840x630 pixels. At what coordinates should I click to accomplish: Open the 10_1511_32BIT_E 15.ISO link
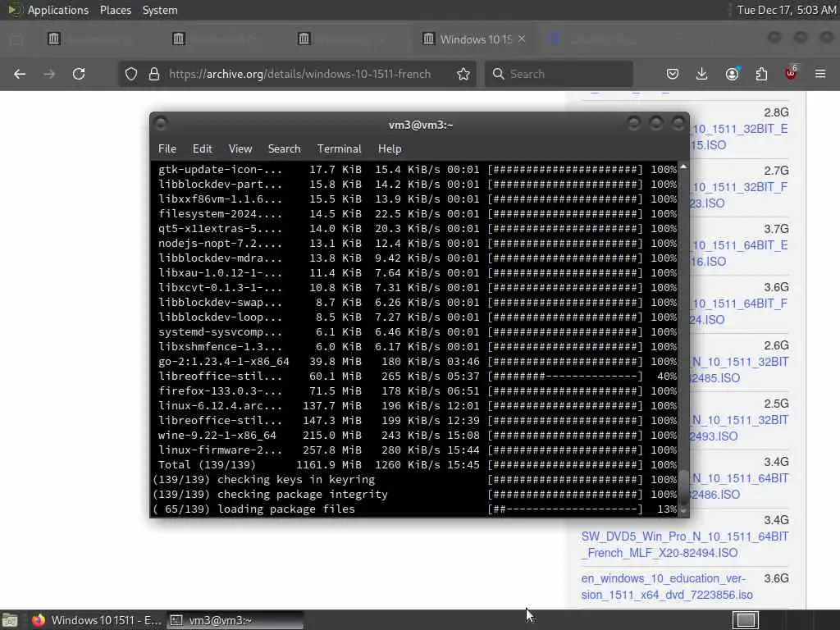click(x=739, y=137)
